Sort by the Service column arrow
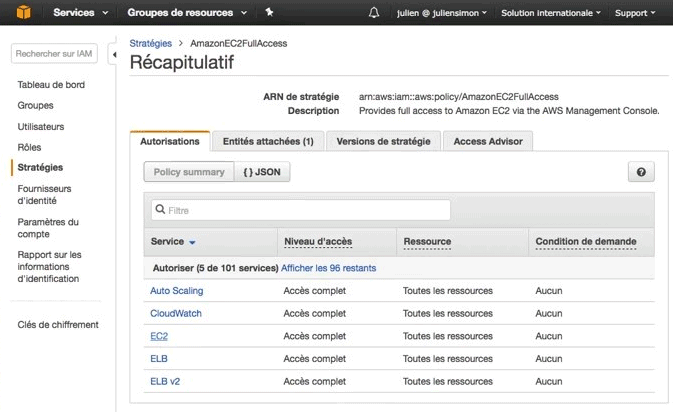 192,242
